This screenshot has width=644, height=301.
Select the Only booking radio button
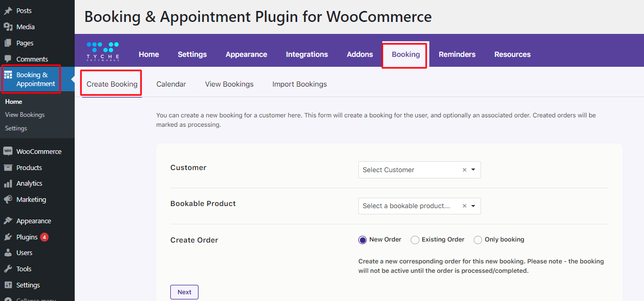point(478,240)
